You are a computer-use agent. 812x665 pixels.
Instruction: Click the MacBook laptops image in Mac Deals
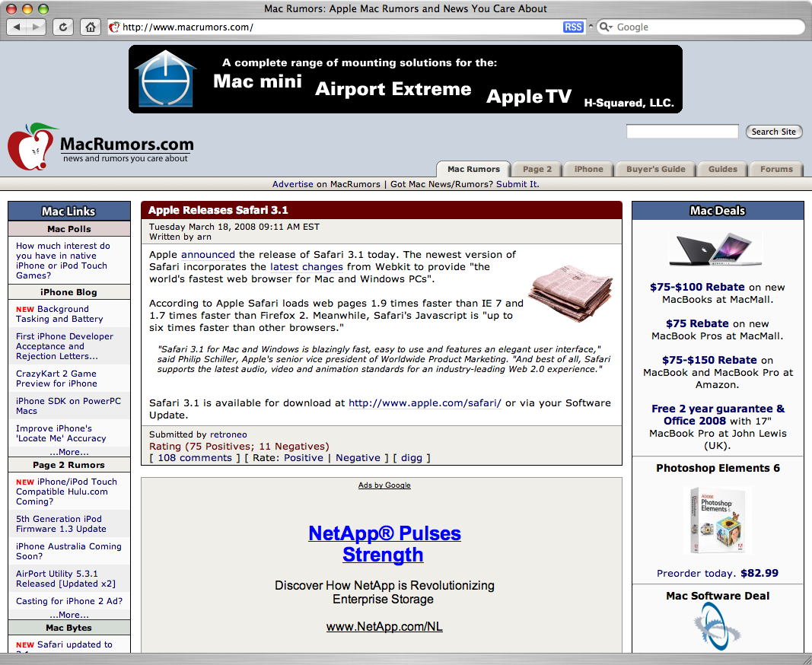point(715,250)
